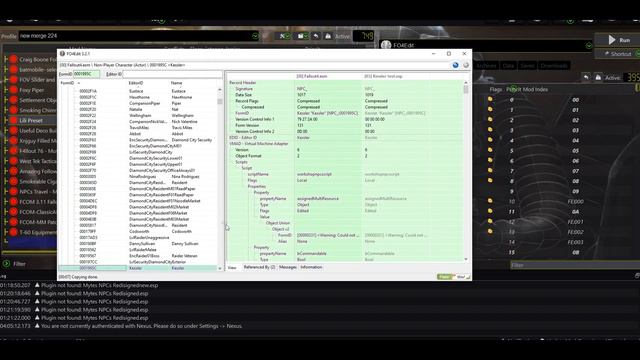Image resolution: width=640 pixels, height=360 pixels.
Task: Toggle the Lili Preset mod enabled state
Action: click(x=13, y=120)
